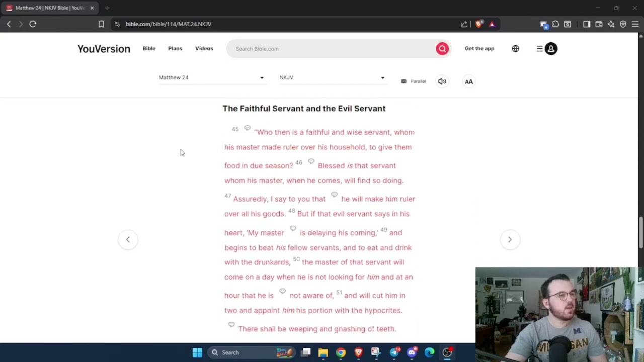The height and width of the screenshot is (362, 644).
Task: Click the share page icon
Action: pyautogui.click(x=464, y=24)
